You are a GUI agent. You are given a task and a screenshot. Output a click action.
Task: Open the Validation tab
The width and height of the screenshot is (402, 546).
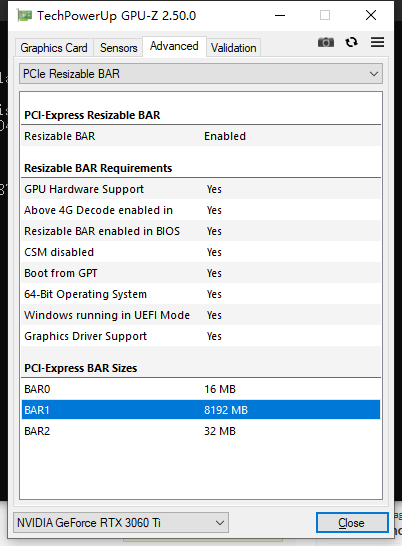click(x=233, y=48)
